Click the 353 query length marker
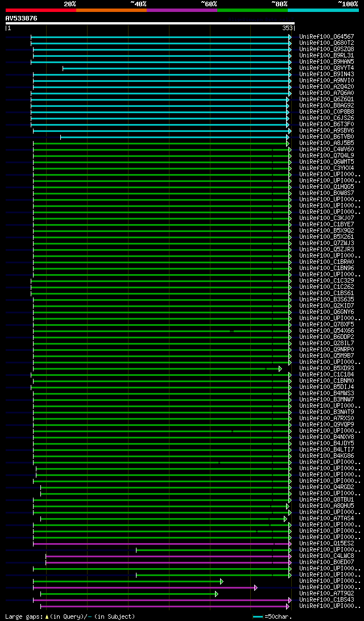 (287, 28)
